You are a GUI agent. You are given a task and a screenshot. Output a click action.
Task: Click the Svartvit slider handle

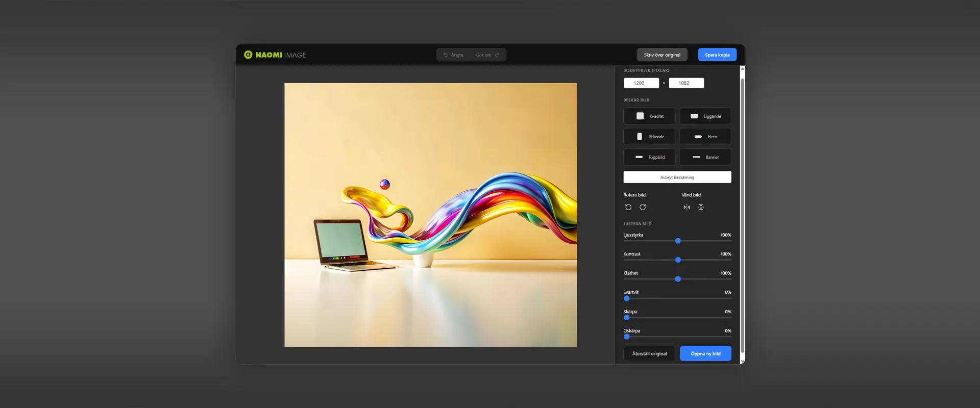click(x=627, y=298)
